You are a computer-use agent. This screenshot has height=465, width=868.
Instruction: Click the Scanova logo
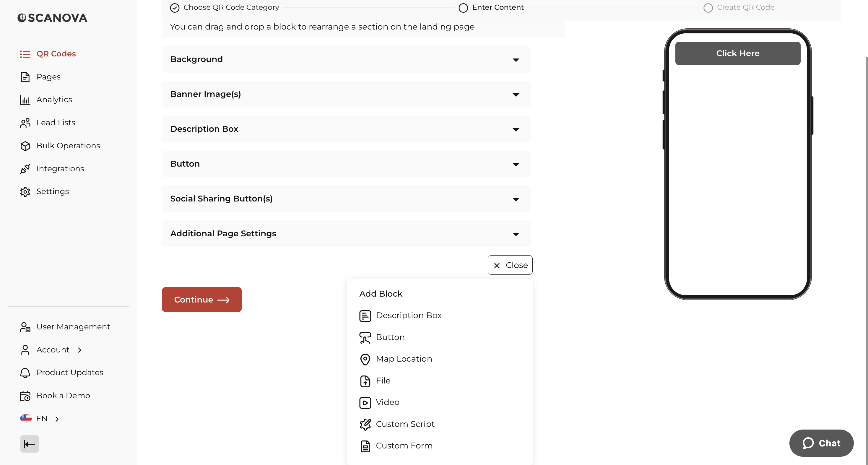pyautogui.click(x=52, y=18)
